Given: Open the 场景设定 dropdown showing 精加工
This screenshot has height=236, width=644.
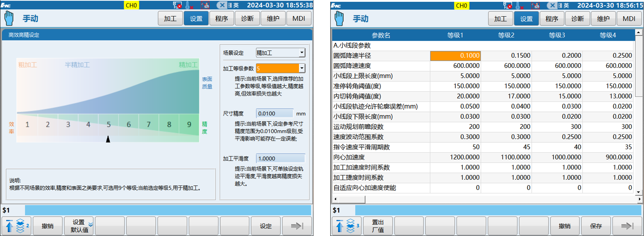Looking at the screenshot, I should point(302,53).
